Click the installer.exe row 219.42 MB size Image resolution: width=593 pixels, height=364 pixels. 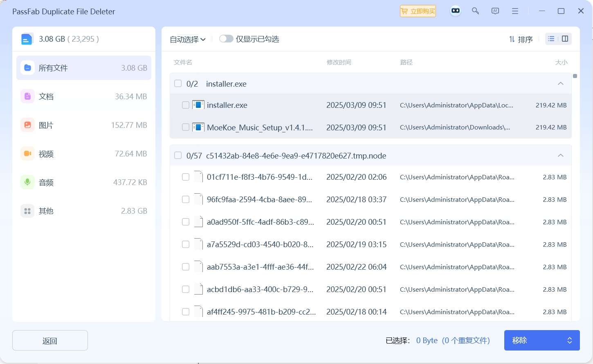point(551,105)
